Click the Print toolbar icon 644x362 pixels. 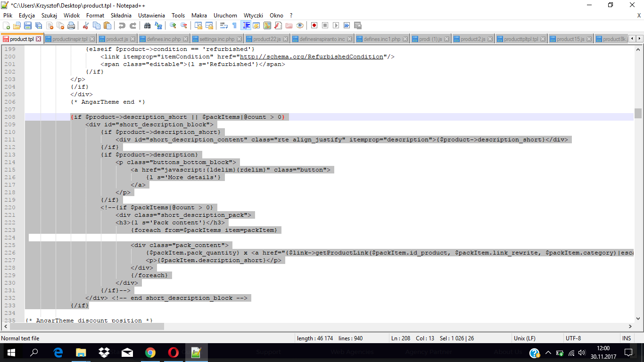point(72,25)
